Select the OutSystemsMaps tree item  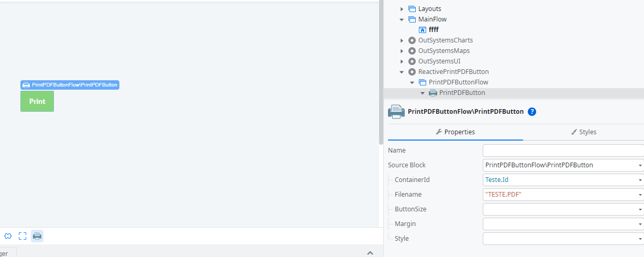click(x=444, y=51)
